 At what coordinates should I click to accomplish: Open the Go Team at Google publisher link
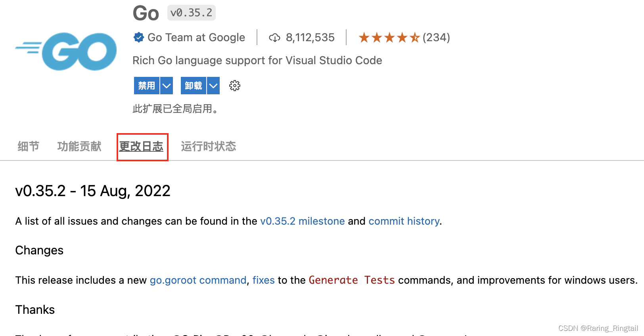pyautogui.click(x=196, y=37)
